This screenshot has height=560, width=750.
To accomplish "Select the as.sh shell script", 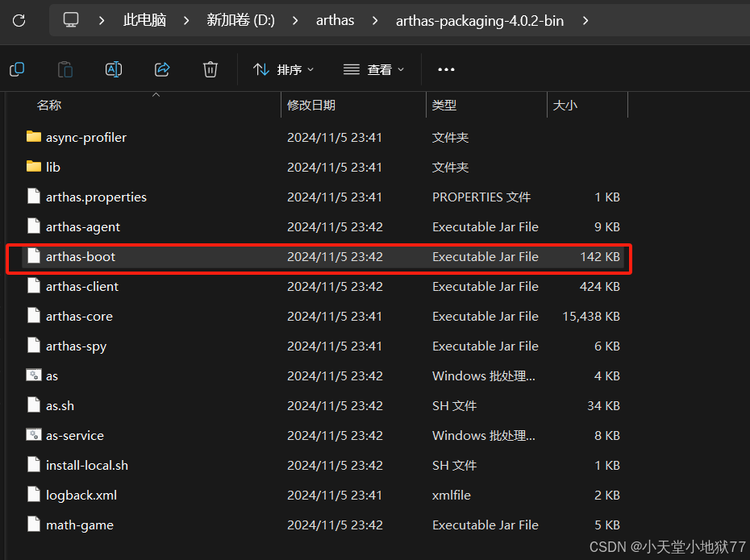I will click(x=58, y=405).
